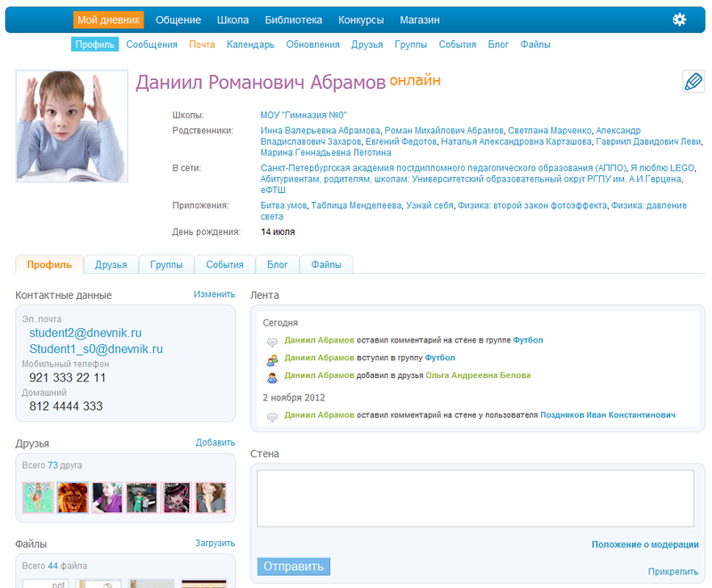Click the Отправить button
This screenshot has width=712, height=588.
[294, 567]
